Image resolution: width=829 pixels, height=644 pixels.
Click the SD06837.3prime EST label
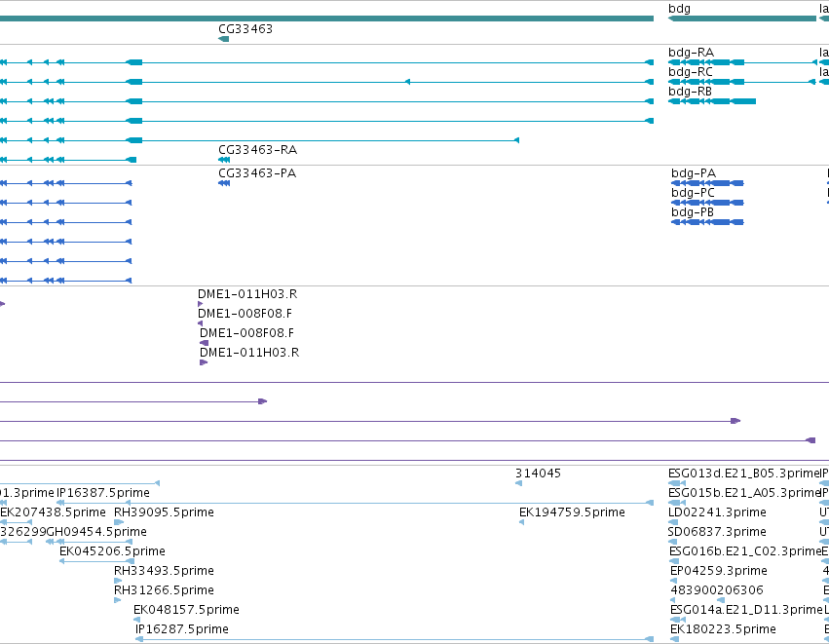(717, 532)
